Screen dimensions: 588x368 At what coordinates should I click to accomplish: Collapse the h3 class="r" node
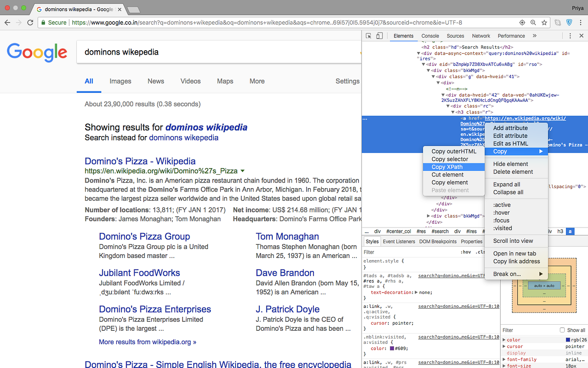[x=453, y=112]
